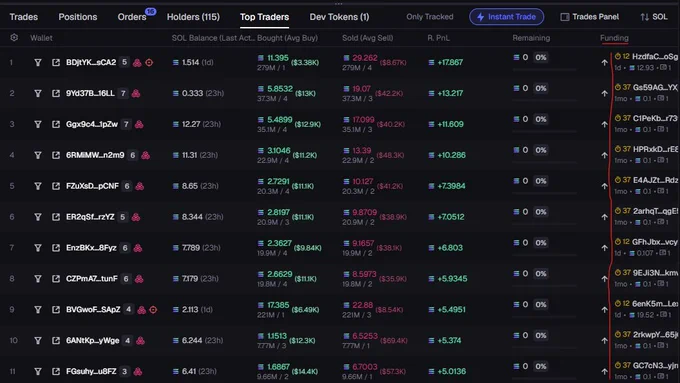Viewport: 680px width, 383px height.
Task: Filter by wallet 9Yd37B...16LL funnel icon
Action: pyautogui.click(x=38, y=93)
